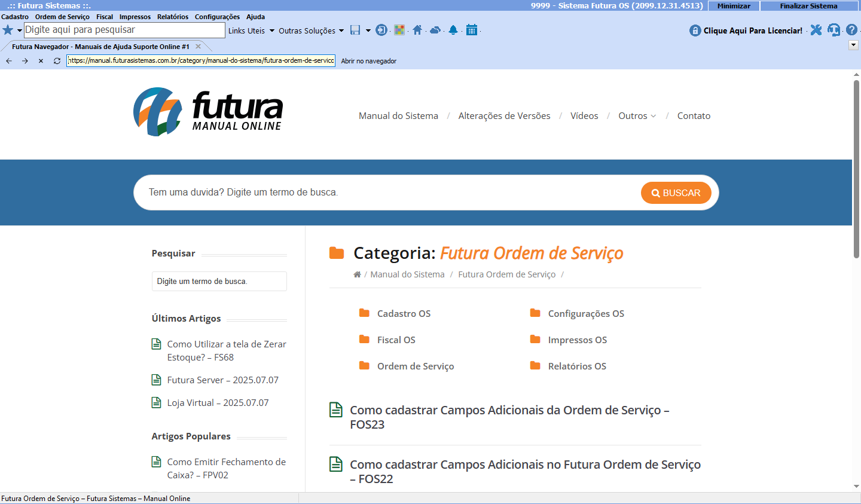This screenshot has height=504, width=861.
Task: Open the Como Utilizar a tela de Zerar Estoque article
Action: pos(227,350)
